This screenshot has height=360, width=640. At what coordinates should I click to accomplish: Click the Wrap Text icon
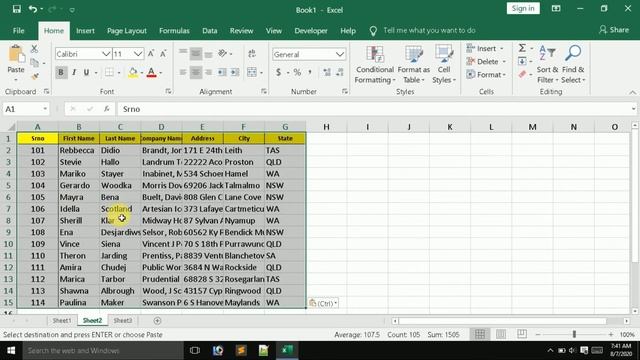click(x=252, y=53)
